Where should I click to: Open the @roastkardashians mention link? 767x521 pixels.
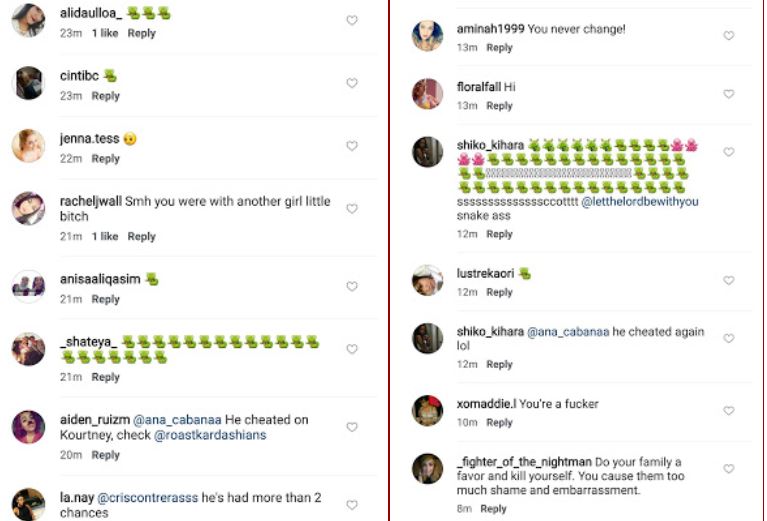(x=210, y=435)
